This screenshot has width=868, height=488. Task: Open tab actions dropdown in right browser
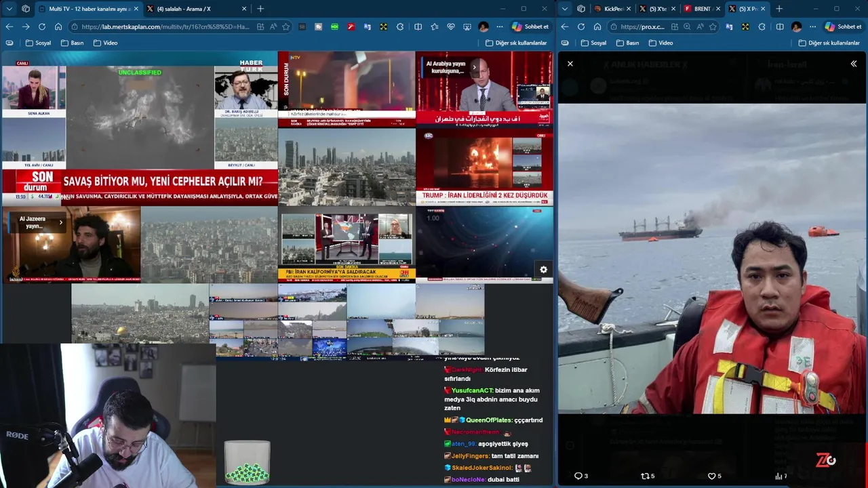point(565,9)
